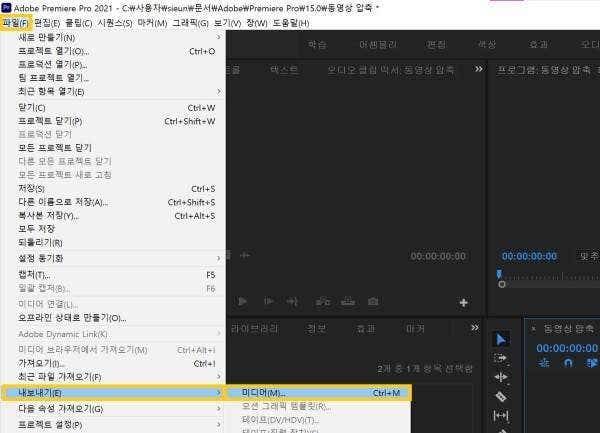Open the 라이브러리 panel tab
Image resolution: width=600 pixels, height=433 pixels.
[x=255, y=329]
